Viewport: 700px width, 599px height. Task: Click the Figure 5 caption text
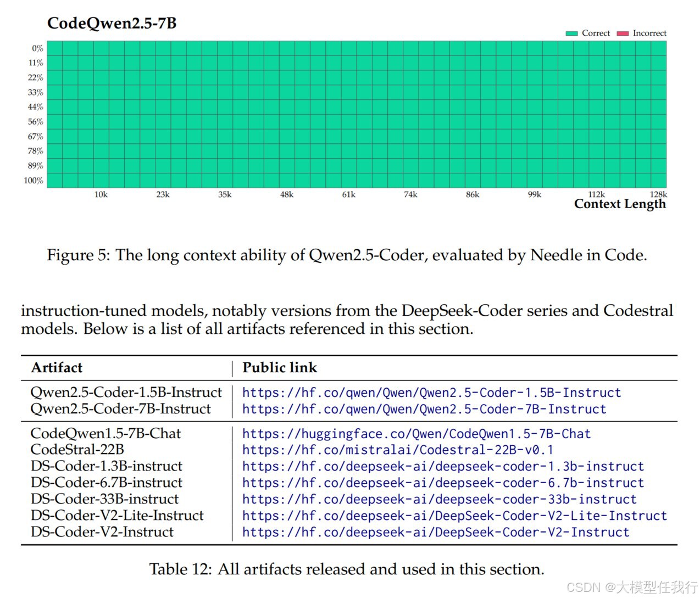click(x=347, y=255)
